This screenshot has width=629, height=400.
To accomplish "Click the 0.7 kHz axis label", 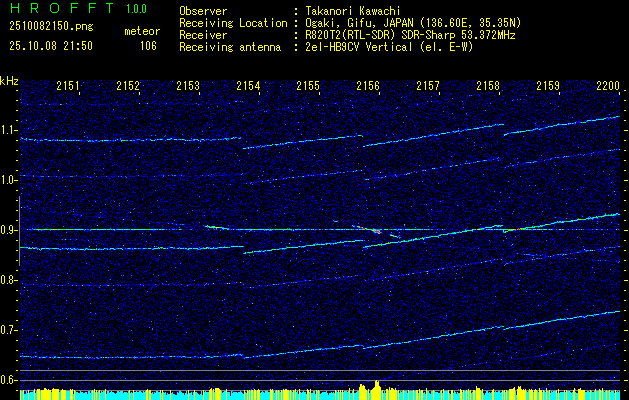I will pos(8,330).
